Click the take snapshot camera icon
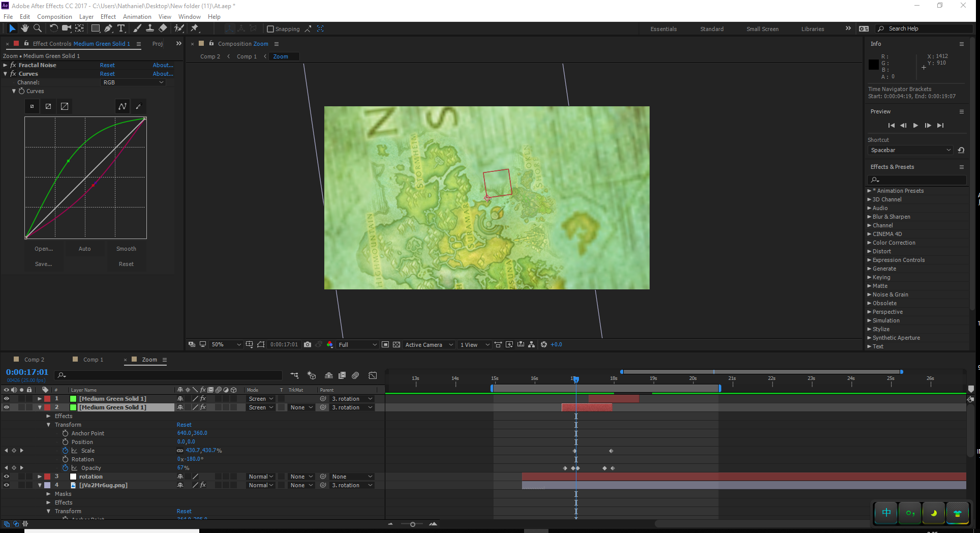The image size is (980, 533). click(x=308, y=345)
